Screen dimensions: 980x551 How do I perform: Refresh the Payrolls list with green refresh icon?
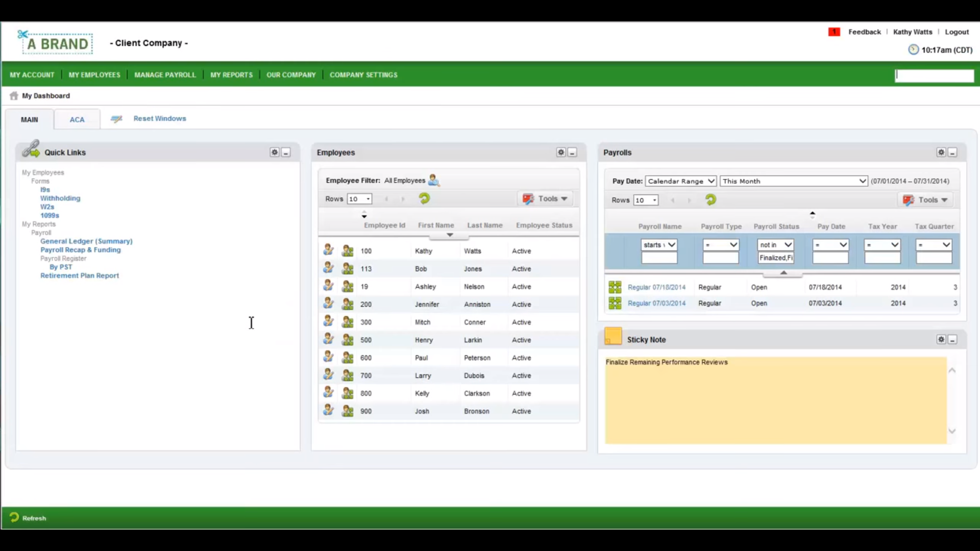(710, 200)
